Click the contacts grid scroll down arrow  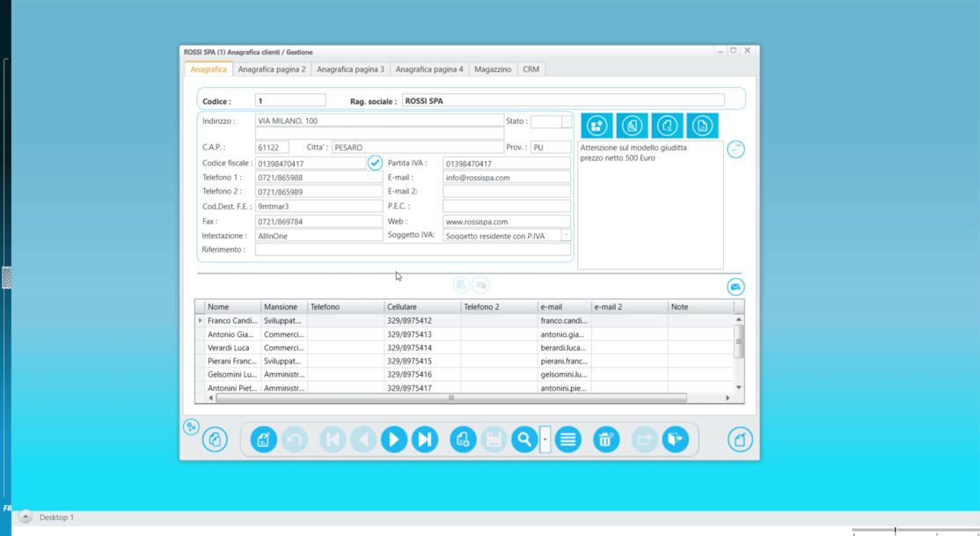point(739,388)
